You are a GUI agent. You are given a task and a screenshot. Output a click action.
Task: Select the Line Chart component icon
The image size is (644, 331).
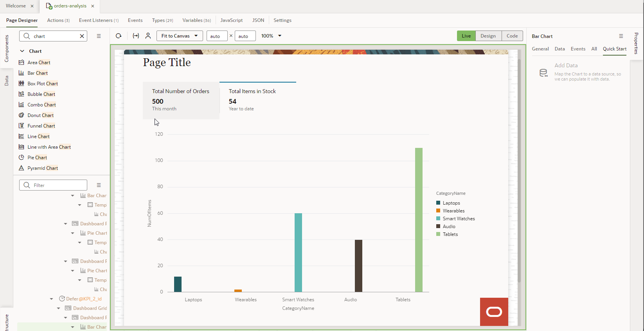[x=22, y=136]
